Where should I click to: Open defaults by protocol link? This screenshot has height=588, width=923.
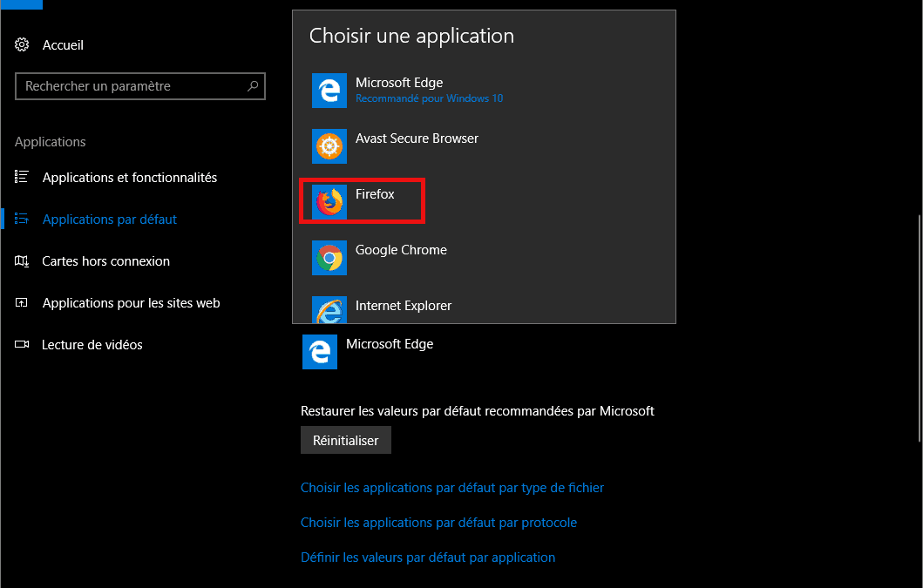pos(438,523)
